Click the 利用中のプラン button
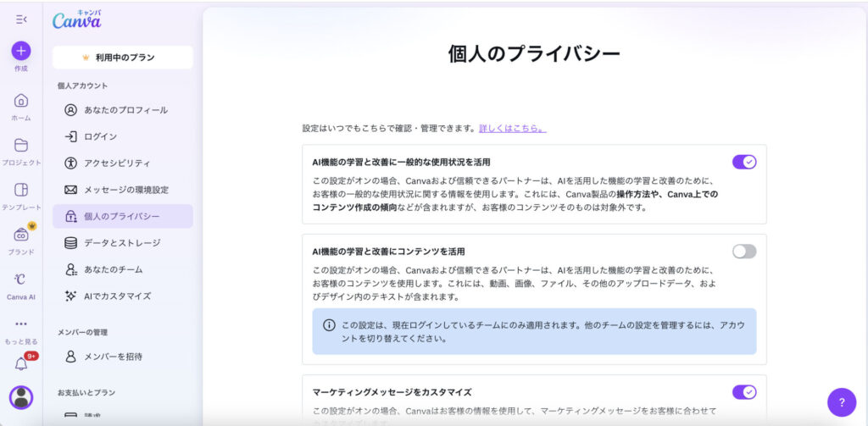The image size is (868, 426). tap(123, 58)
